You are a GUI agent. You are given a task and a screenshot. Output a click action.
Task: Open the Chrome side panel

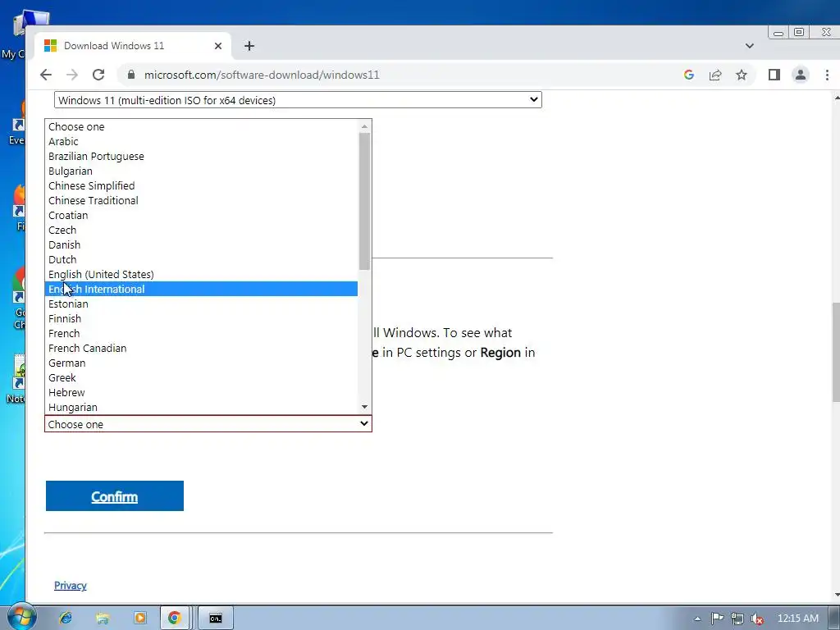774,75
